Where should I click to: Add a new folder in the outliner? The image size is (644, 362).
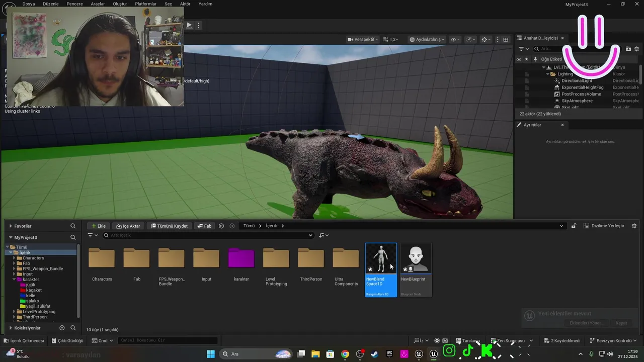(x=628, y=49)
